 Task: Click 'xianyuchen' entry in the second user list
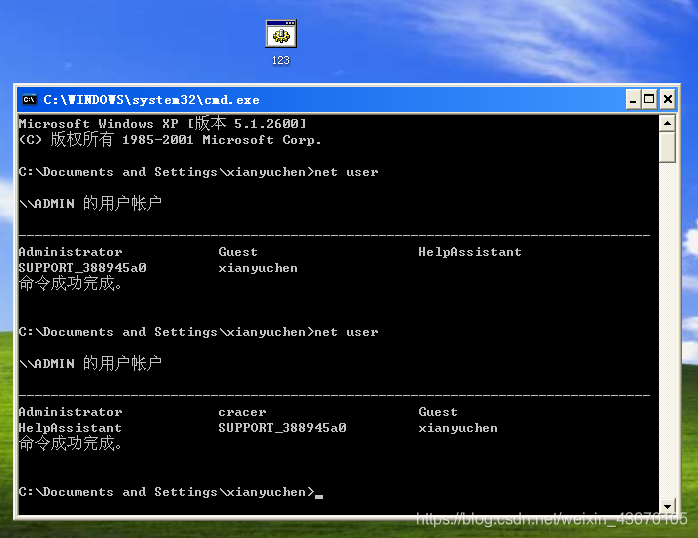[x=458, y=429]
